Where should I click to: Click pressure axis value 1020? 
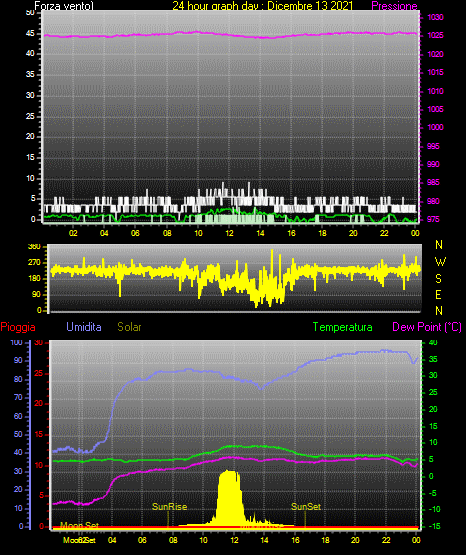(x=435, y=54)
